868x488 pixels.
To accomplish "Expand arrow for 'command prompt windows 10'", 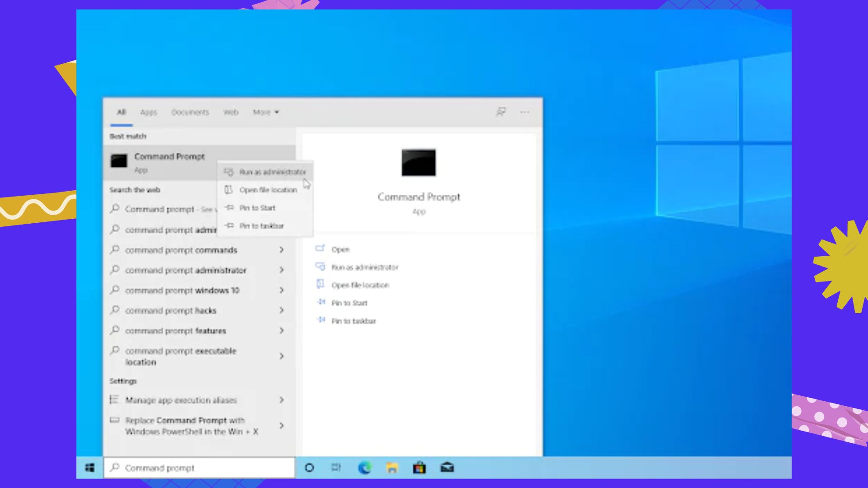I will point(282,290).
